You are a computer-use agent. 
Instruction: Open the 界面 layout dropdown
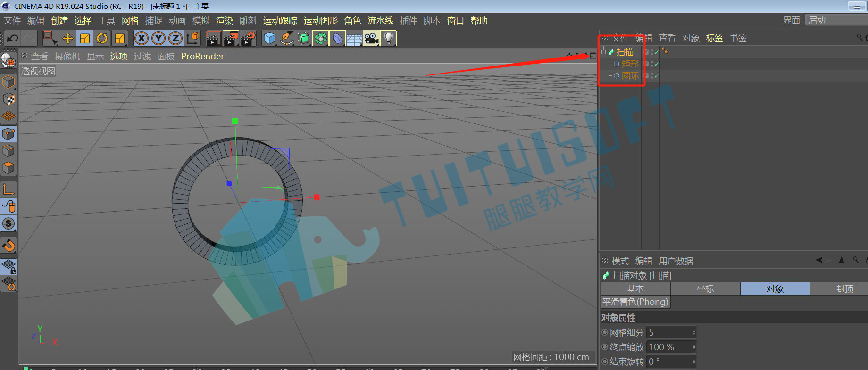[836, 20]
